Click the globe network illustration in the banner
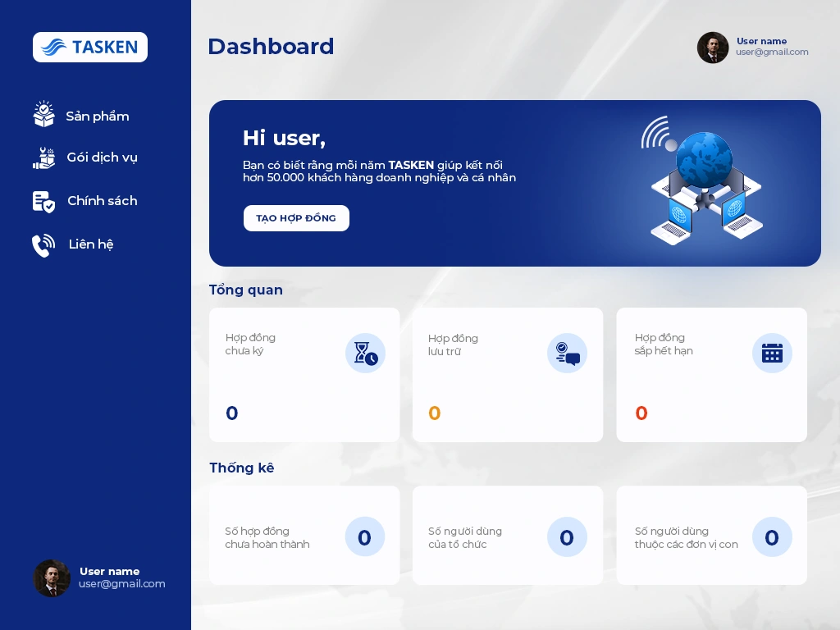Image resolution: width=840 pixels, height=630 pixels. (x=703, y=180)
